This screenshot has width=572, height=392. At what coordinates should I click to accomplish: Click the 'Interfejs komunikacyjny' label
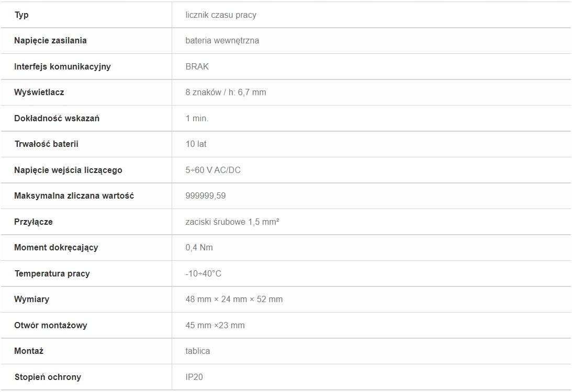point(62,67)
